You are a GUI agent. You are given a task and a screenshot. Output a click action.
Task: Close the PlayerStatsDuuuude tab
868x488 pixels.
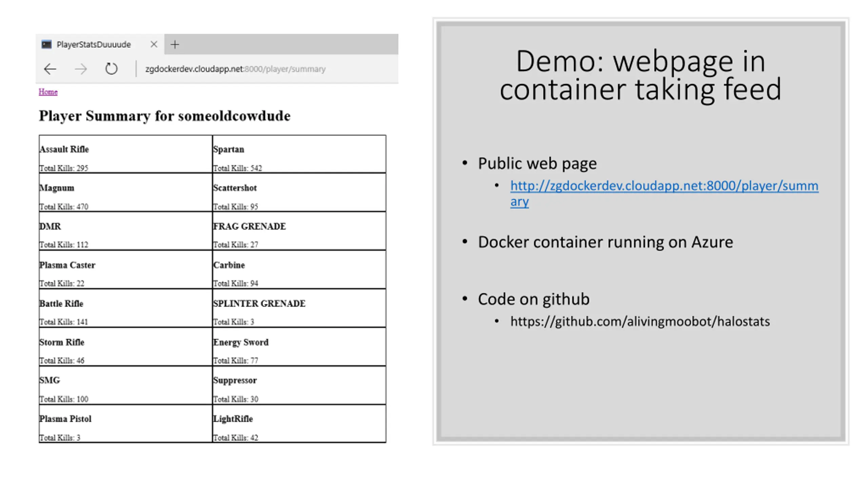coord(154,44)
